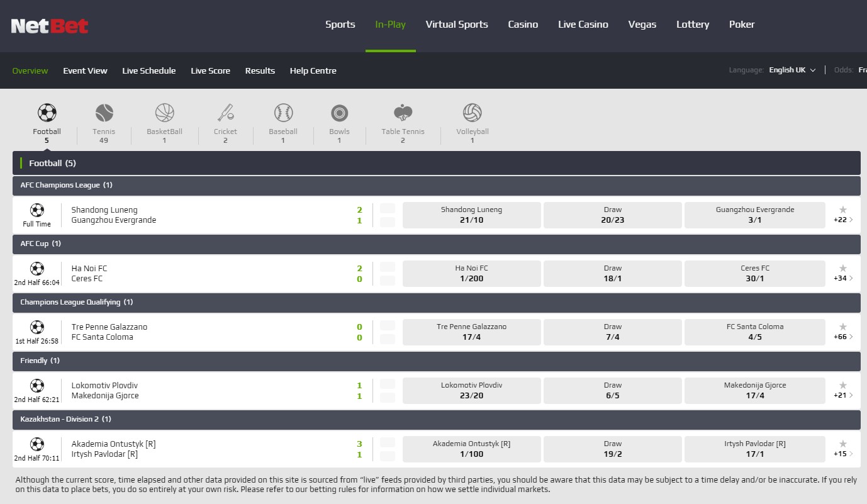
Task: Bet on Guangzhou Evergrande at 3/1
Action: 755,215
